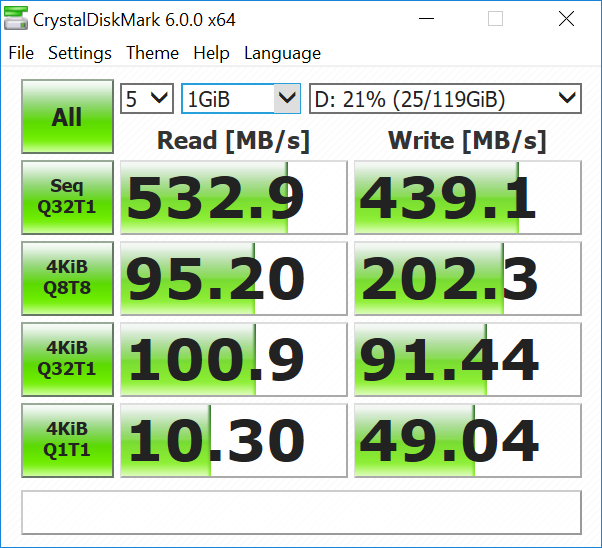Click the empty comment field at bottom

point(301,512)
